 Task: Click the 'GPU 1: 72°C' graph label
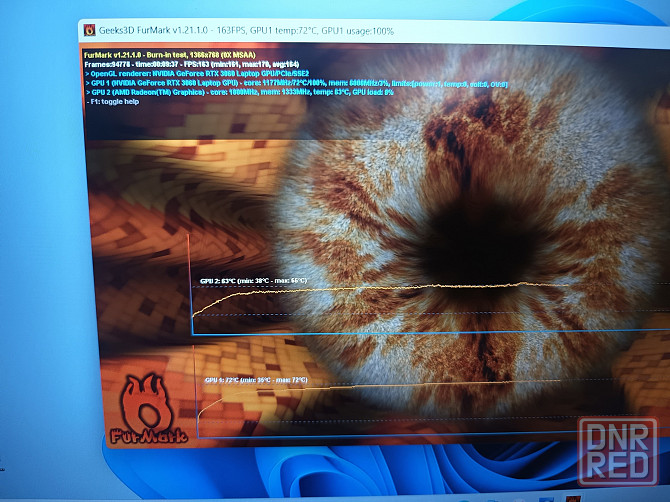256,380
